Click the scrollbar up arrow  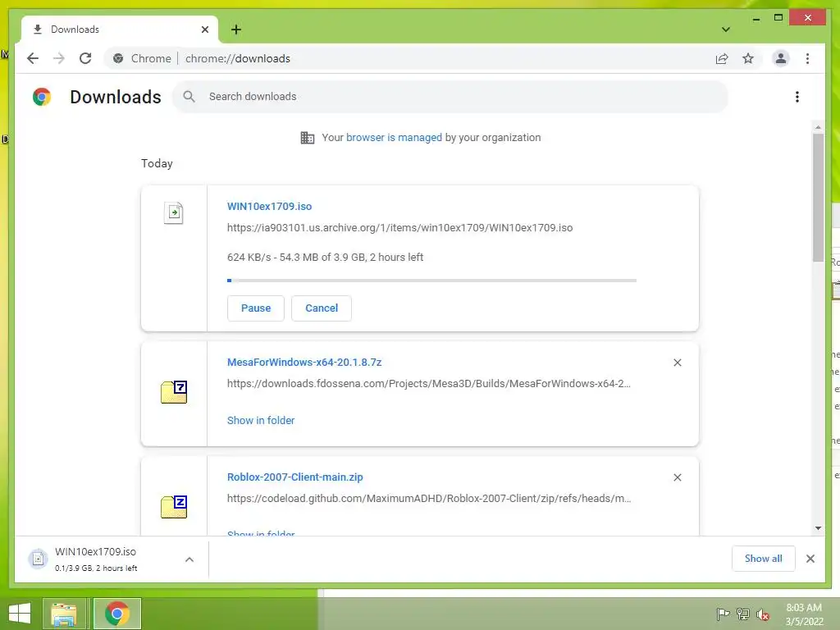pyautogui.click(x=818, y=127)
